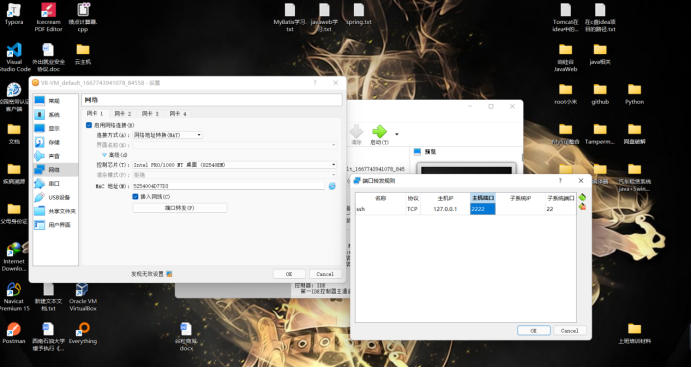Click the empty guest IP cell of ssh rule
This screenshot has width=692, height=368.
click(x=520, y=209)
